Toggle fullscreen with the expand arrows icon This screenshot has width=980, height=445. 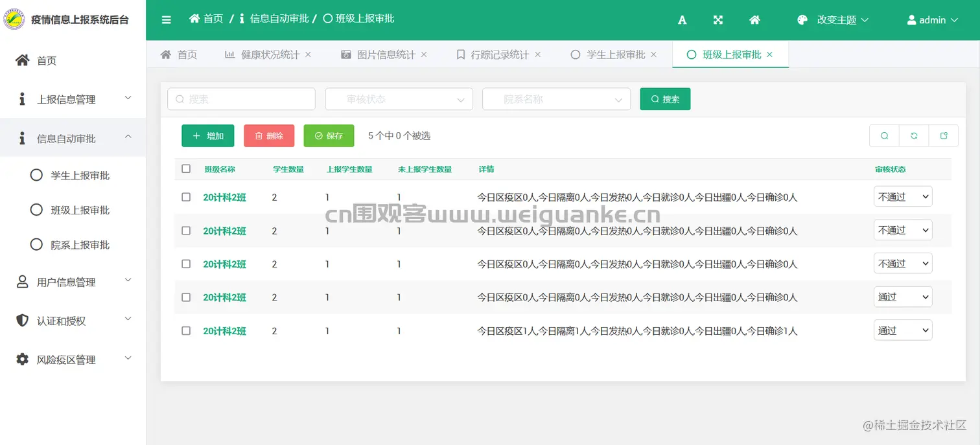718,20
